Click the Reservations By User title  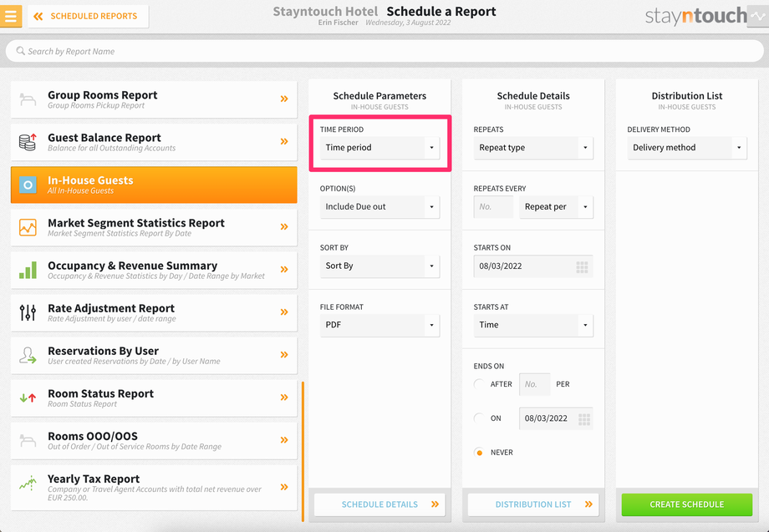[x=103, y=352]
